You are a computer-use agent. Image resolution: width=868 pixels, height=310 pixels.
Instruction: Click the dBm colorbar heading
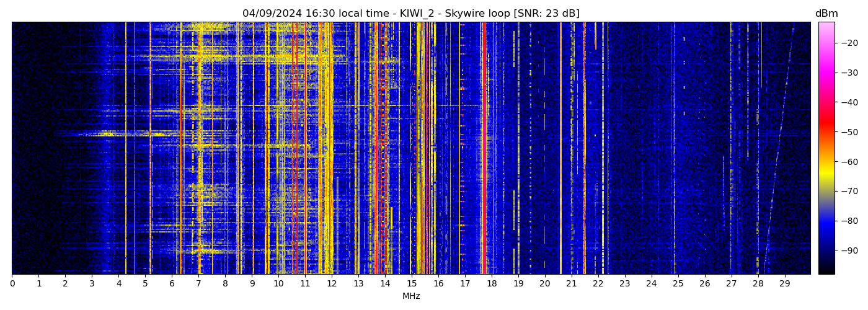[826, 14]
